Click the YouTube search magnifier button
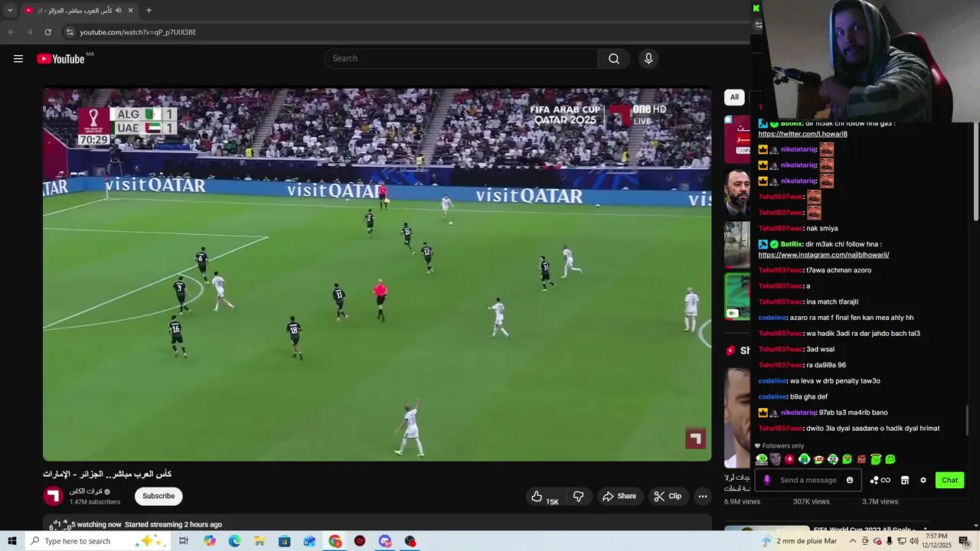The image size is (980, 551). click(614, 59)
